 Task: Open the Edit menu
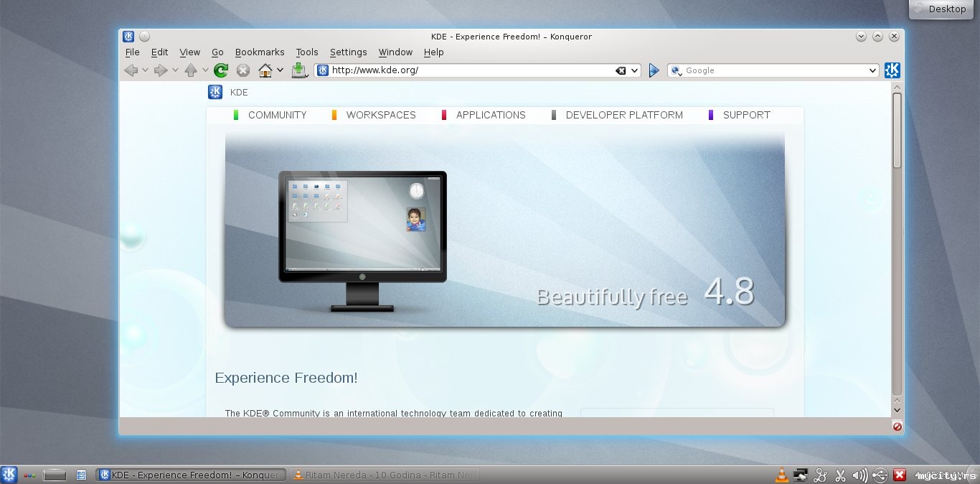tap(159, 52)
